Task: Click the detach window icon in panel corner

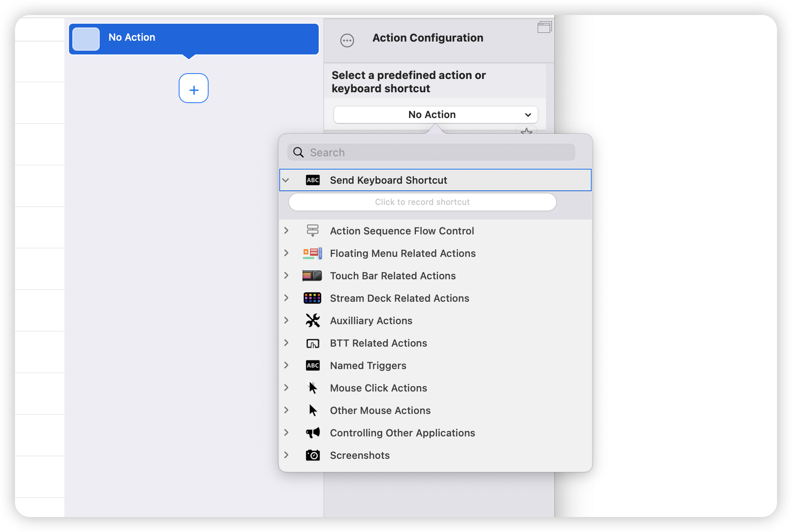Action: coord(544,27)
